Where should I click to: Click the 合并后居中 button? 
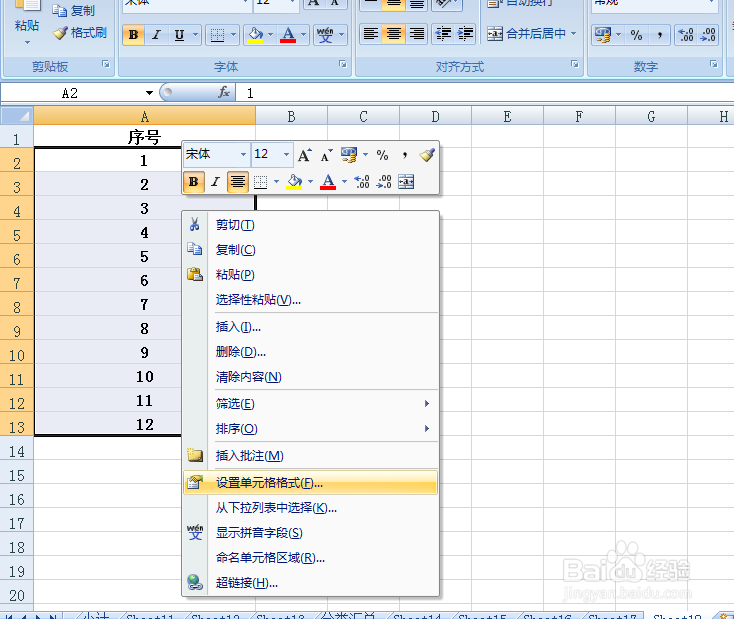526,34
